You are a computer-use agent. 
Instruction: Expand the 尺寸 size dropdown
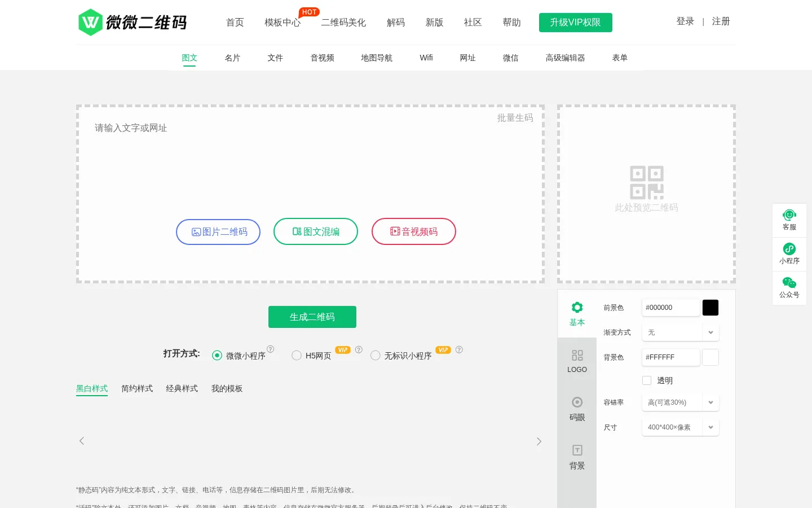pos(681,427)
